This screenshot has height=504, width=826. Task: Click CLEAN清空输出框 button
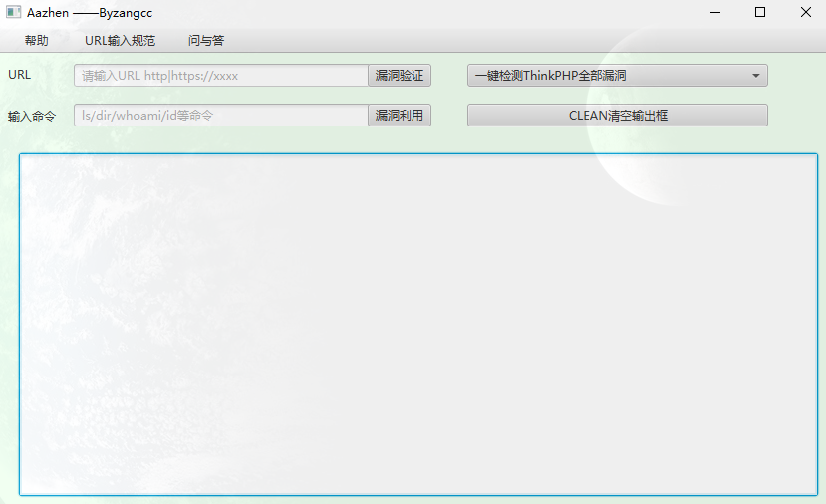click(x=618, y=116)
